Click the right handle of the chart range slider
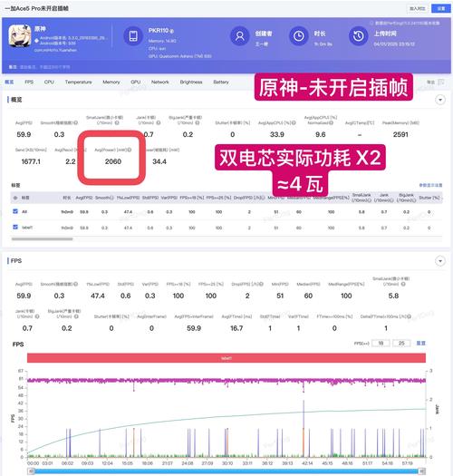453x476 pixels. [422, 471]
